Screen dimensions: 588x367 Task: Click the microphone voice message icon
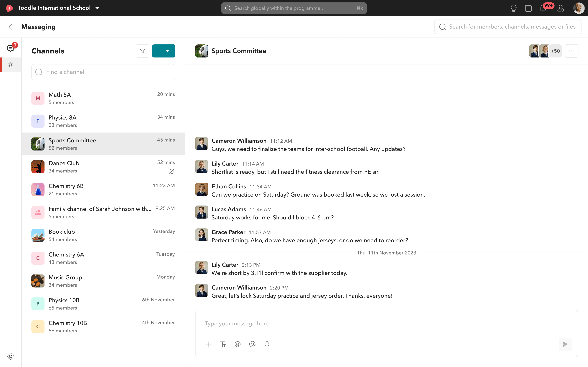click(267, 344)
